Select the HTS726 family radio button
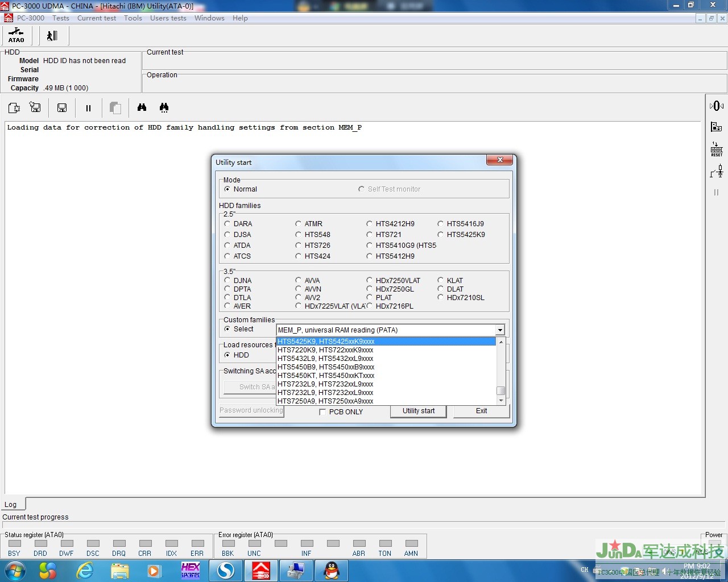The height and width of the screenshot is (582, 728). pos(299,246)
